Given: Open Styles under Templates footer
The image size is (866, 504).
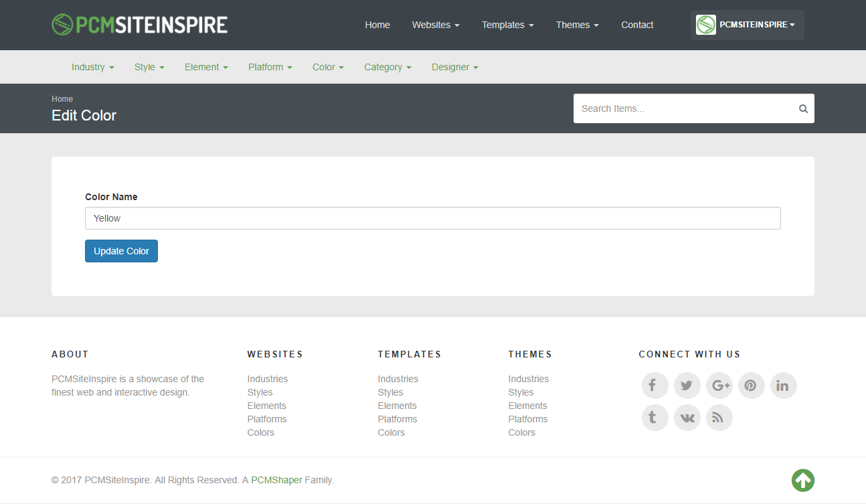Looking at the screenshot, I should click(390, 392).
